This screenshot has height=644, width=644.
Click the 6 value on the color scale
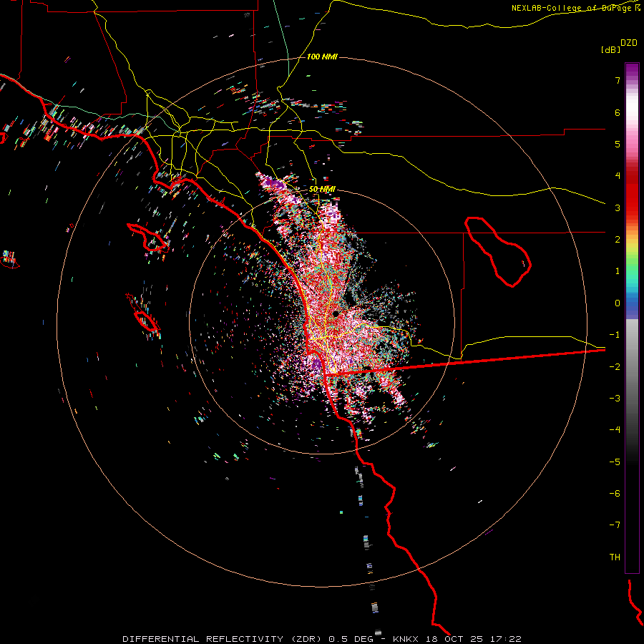[x=618, y=112]
